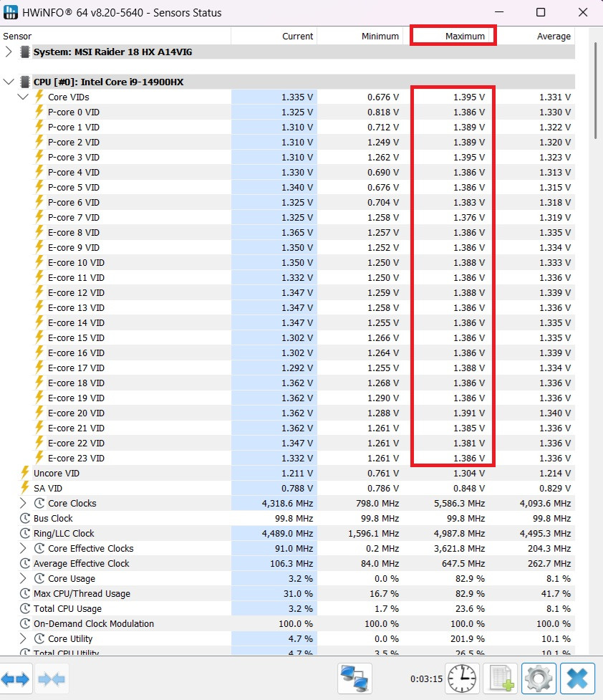This screenshot has height=700, width=603.
Task: Click the clock icon of Core Clocks
Action: (x=39, y=503)
